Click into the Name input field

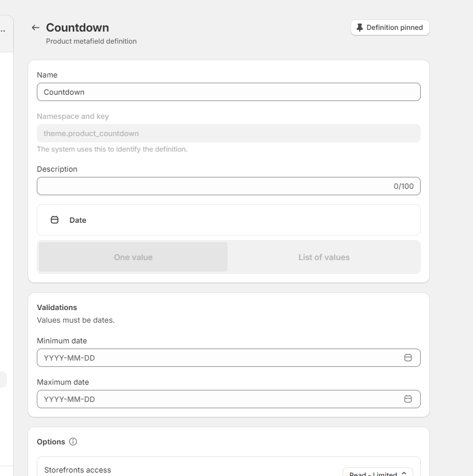coord(228,92)
